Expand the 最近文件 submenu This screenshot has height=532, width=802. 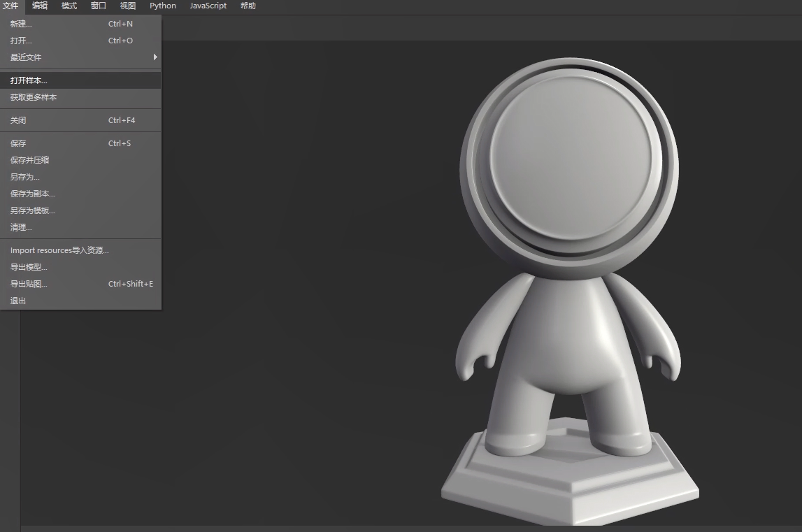coord(26,57)
